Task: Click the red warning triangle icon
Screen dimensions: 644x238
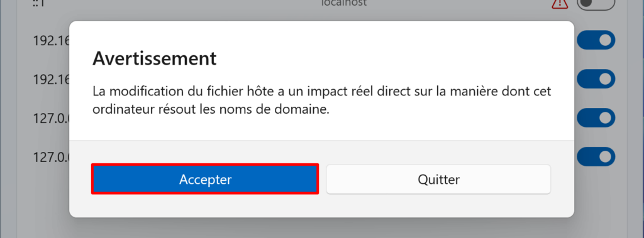Action: [559, 3]
